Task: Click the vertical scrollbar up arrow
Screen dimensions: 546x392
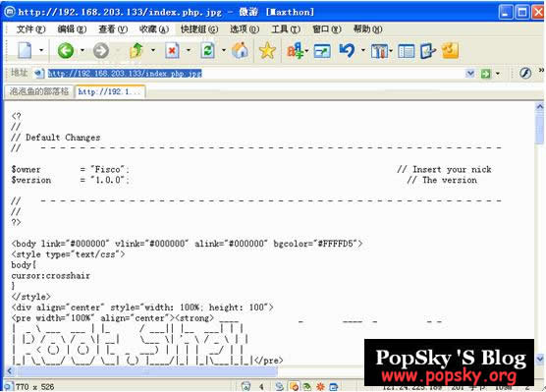Action: click(x=539, y=106)
